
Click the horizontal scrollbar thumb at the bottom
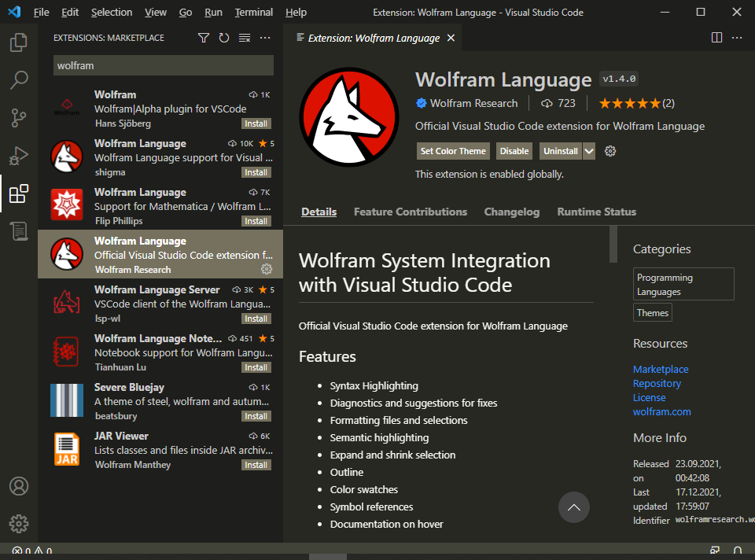point(327,557)
